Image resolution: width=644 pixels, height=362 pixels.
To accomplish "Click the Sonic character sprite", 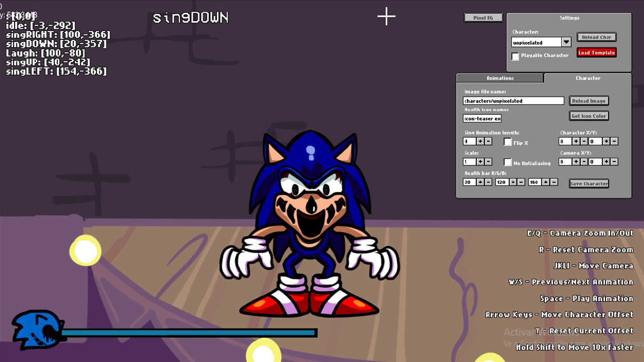I will 309,224.
